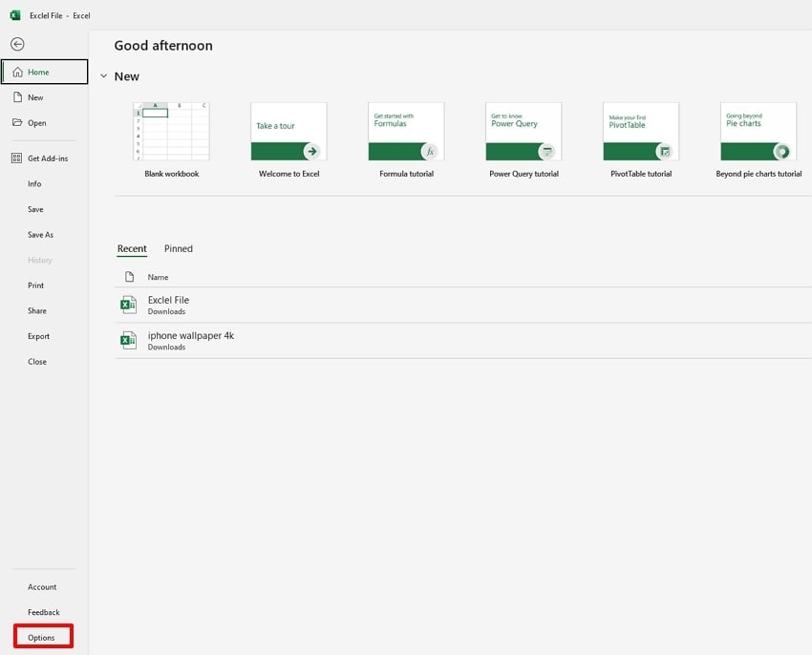The height and width of the screenshot is (655, 812).
Task: Click the Name column header
Action: (x=158, y=278)
